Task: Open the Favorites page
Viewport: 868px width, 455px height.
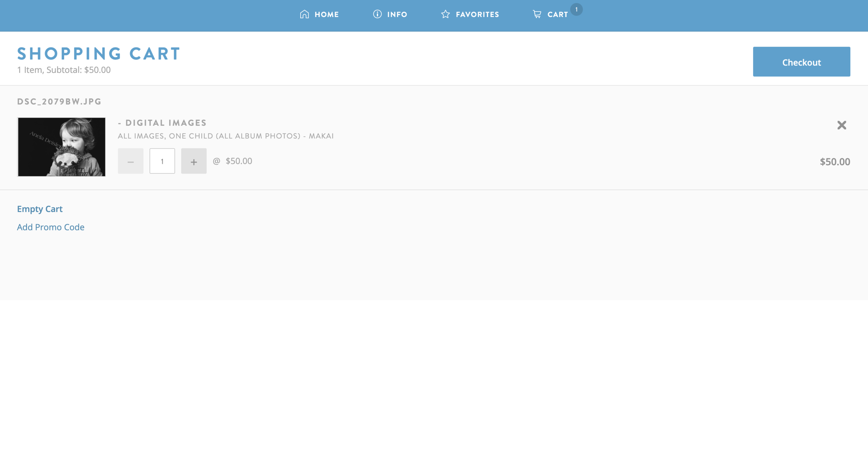Action: coord(470,14)
